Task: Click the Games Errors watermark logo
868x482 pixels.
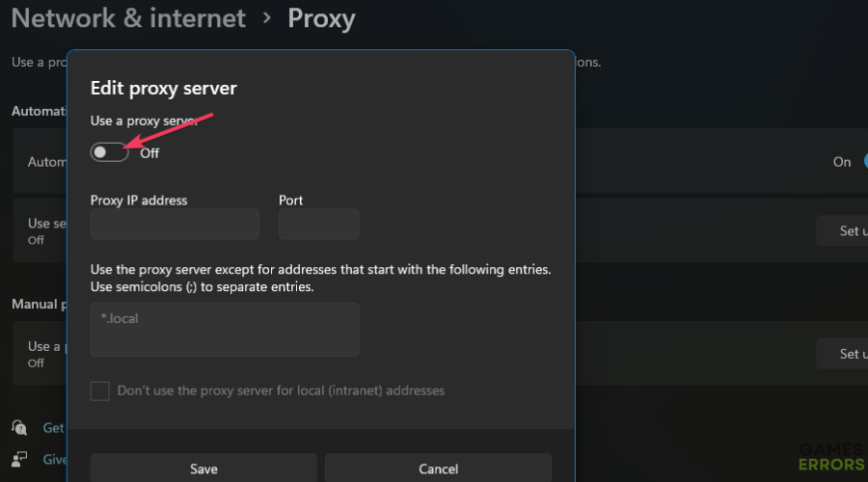Action: tap(831, 457)
